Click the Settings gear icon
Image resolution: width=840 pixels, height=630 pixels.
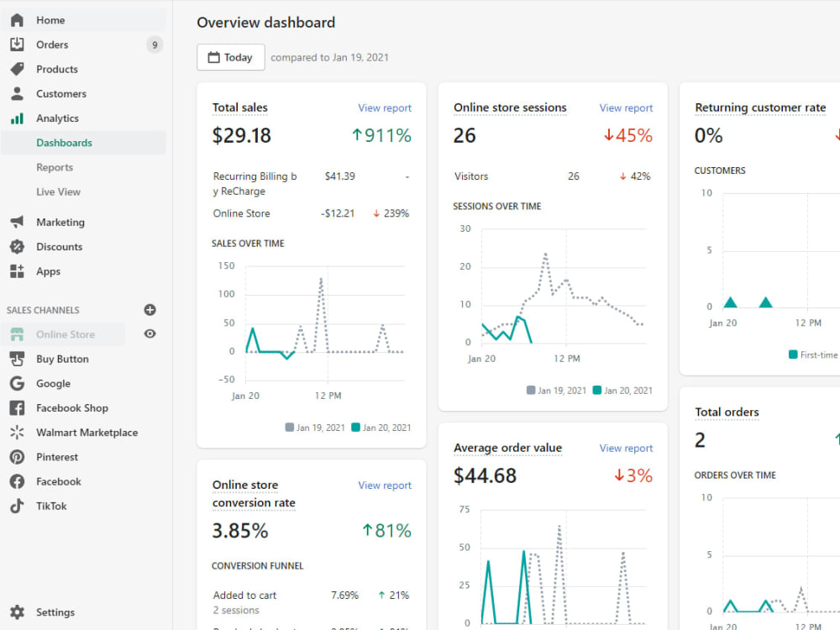pos(17,612)
